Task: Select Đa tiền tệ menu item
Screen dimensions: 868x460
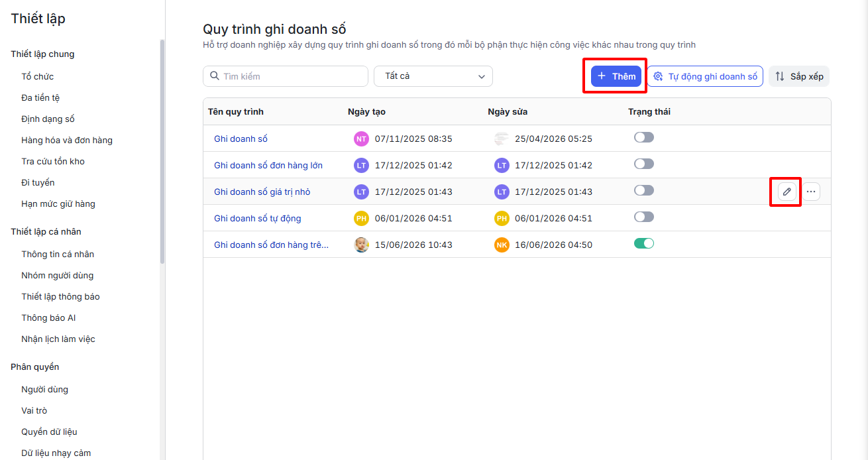Action: pyautogui.click(x=40, y=97)
